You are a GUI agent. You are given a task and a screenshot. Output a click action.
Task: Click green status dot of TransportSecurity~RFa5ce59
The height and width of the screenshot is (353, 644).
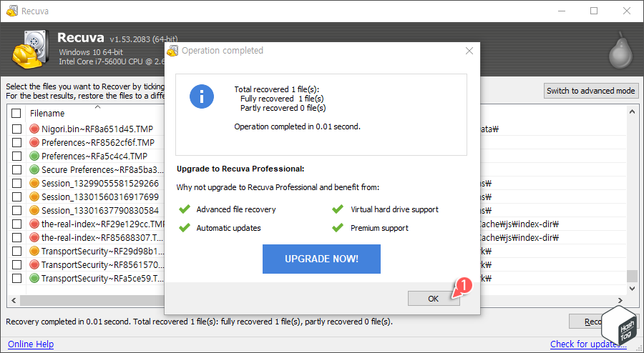tap(34, 279)
